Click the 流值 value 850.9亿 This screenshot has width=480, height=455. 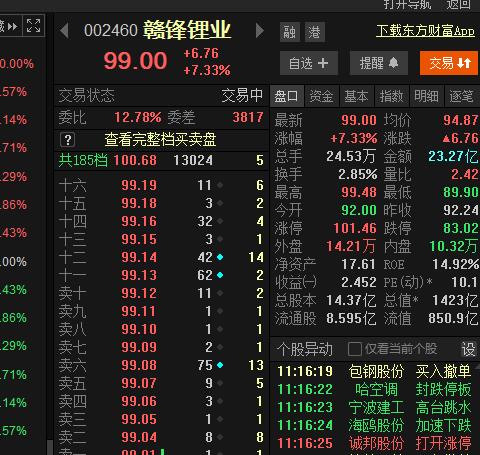(453, 318)
